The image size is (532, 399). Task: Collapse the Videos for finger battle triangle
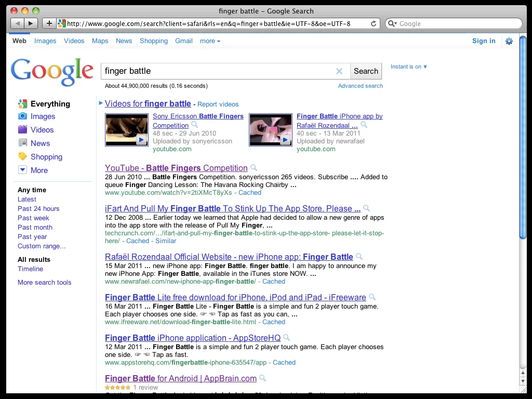[101, 103]
